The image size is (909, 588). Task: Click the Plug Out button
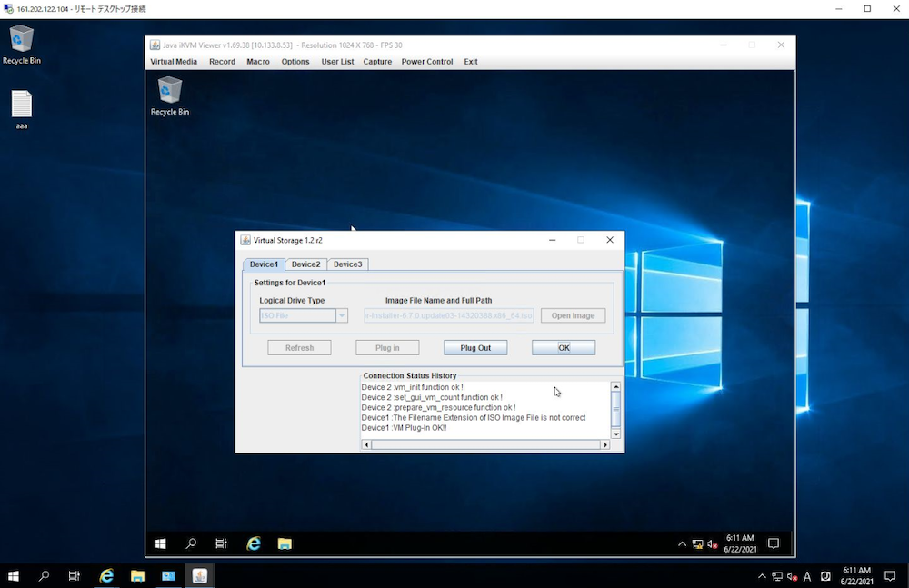[475, 348]
